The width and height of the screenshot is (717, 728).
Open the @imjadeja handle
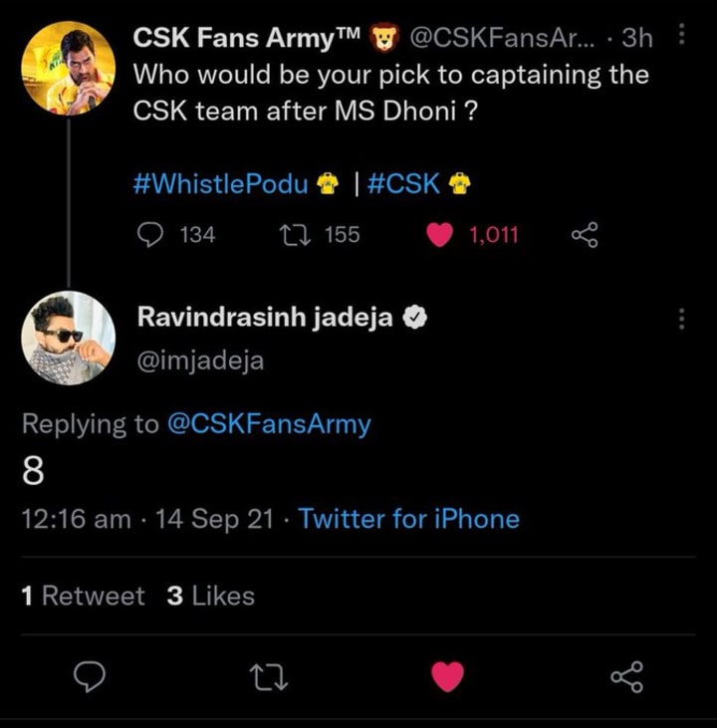click(x=200, y=361)
